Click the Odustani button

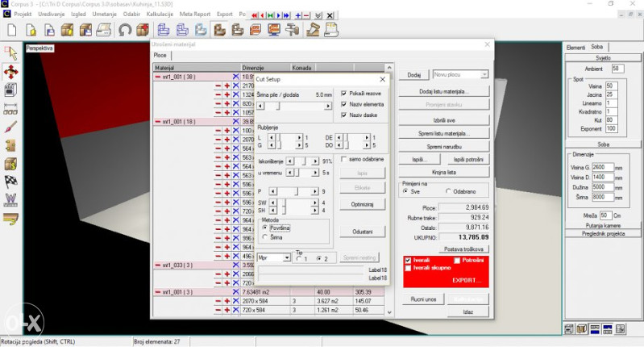[x=362, y=232]
